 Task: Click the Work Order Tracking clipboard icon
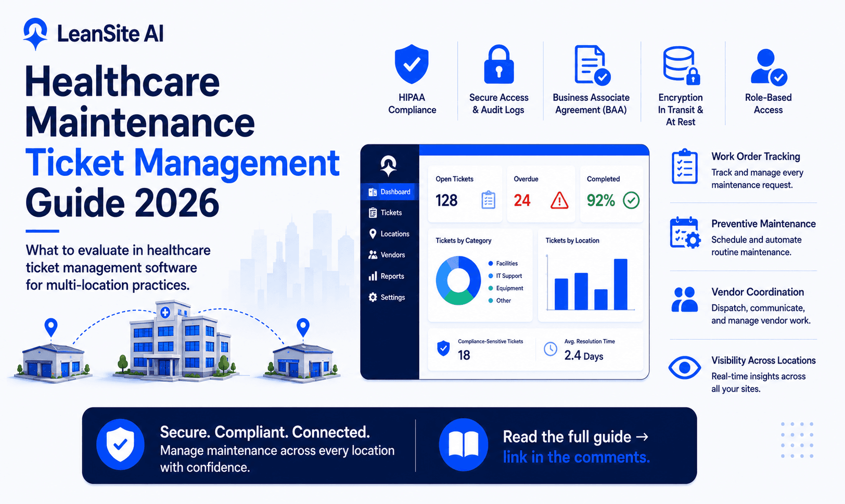(684, 166)
